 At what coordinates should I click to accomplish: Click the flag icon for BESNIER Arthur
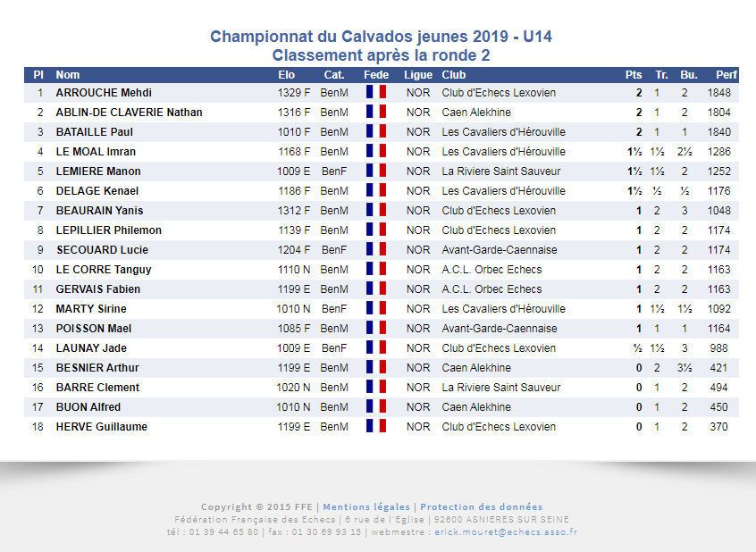point(375,368)
